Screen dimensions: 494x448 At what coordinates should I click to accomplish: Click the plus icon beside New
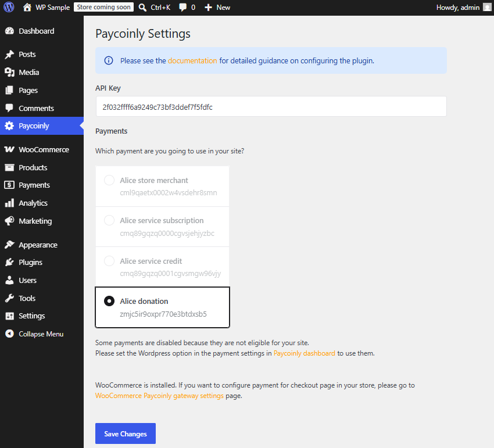coord(208,8)
